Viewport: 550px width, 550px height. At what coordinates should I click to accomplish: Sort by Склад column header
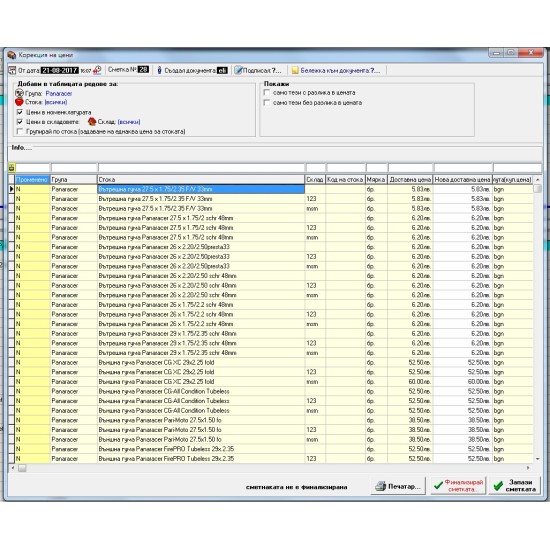click(315, 180)
